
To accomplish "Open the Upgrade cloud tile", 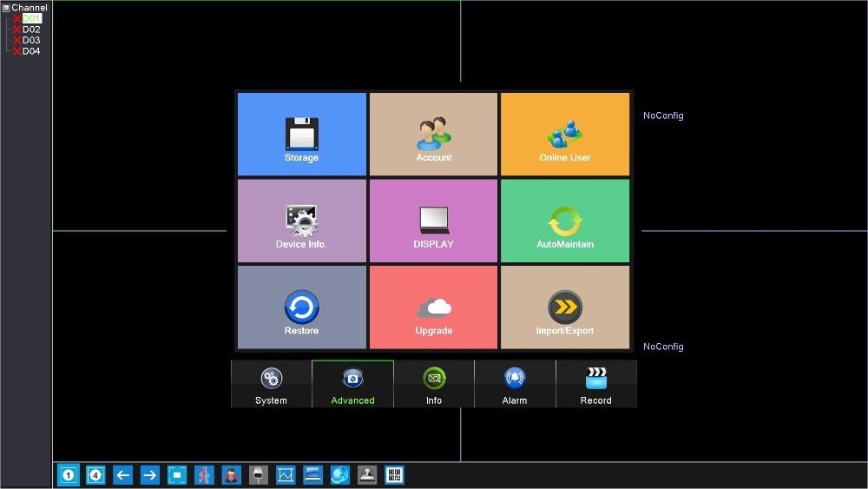I will pyautogui.click(x=433, y=307).
